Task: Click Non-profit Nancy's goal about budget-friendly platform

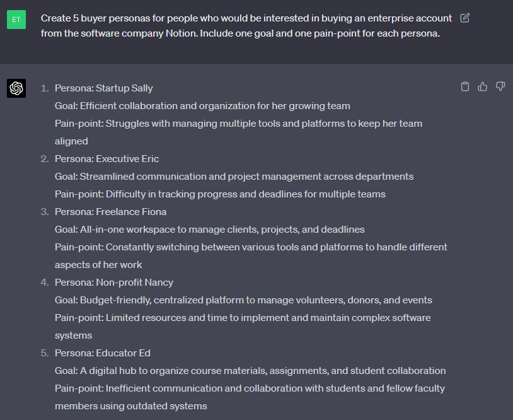Action: pos(243,300)
